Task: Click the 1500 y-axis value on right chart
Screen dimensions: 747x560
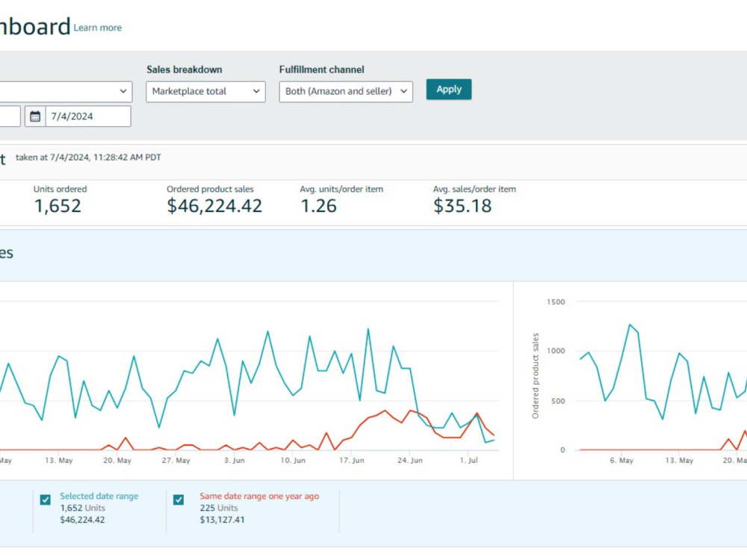Action: [x=556, y=302]
